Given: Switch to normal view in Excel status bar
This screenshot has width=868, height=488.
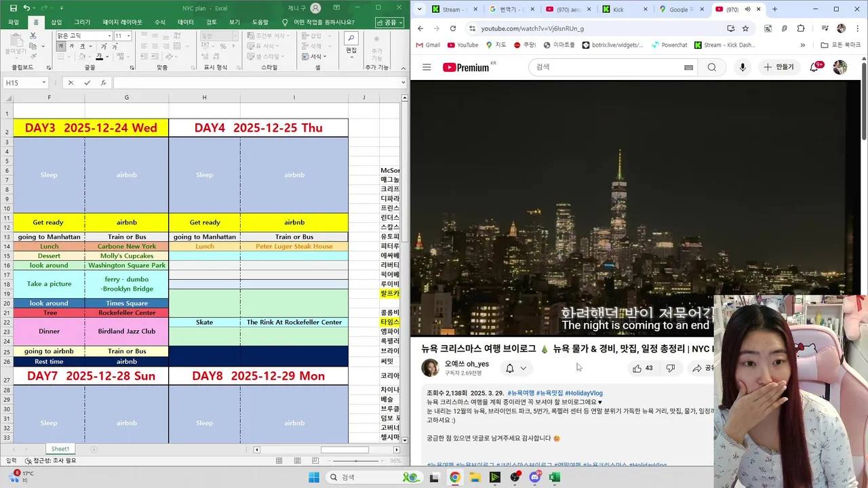Looking at the screenshot, I should coord(279,461).
